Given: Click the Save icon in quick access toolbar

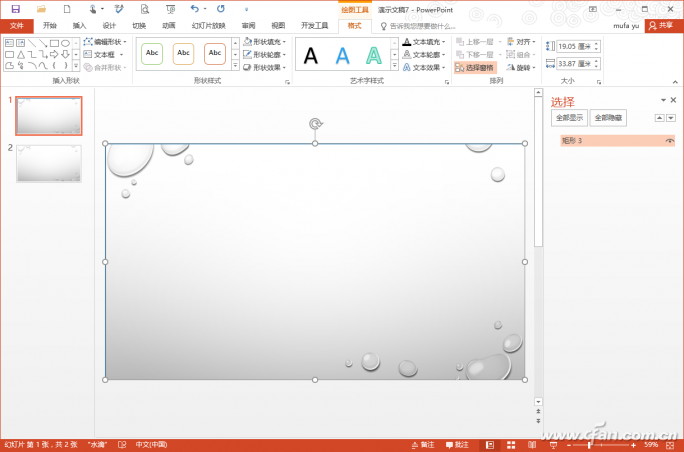Looking at the screenshot, I should (15, 8).
